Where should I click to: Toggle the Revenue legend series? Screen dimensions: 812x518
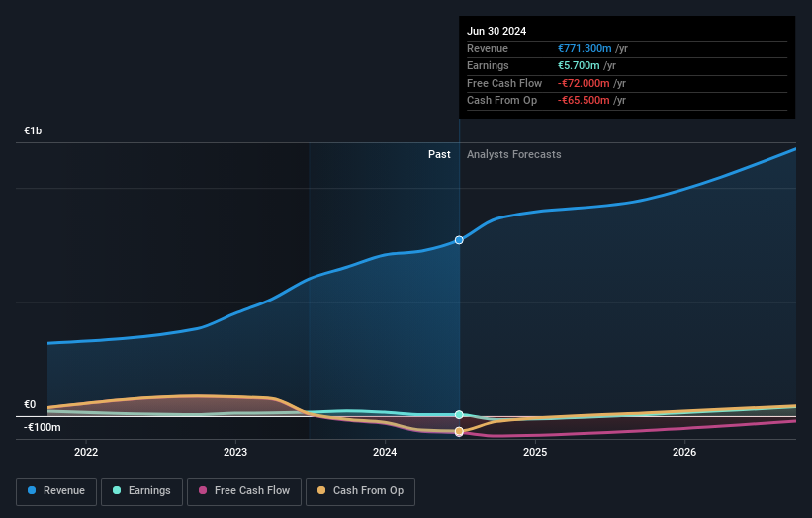pos(56,491)
